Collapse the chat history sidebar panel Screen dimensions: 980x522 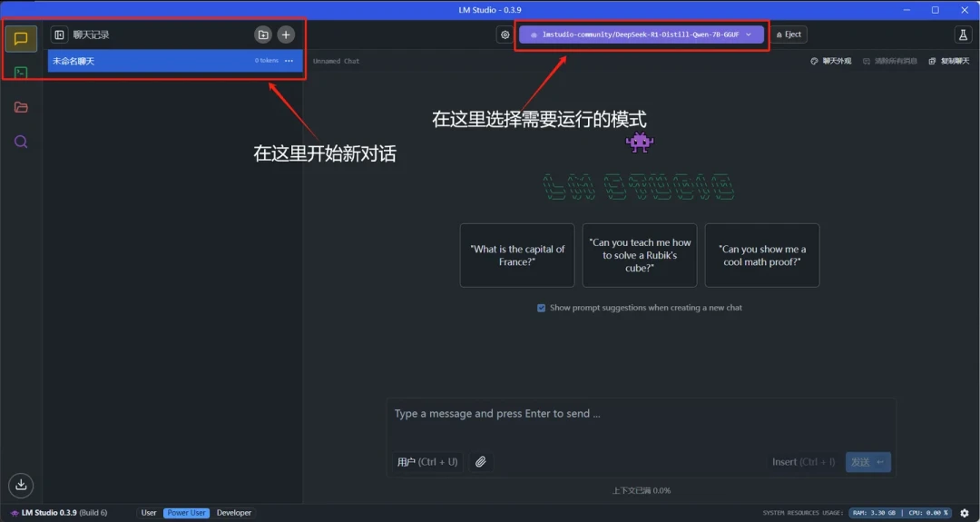pyautogui.click(x=59, y=35)
